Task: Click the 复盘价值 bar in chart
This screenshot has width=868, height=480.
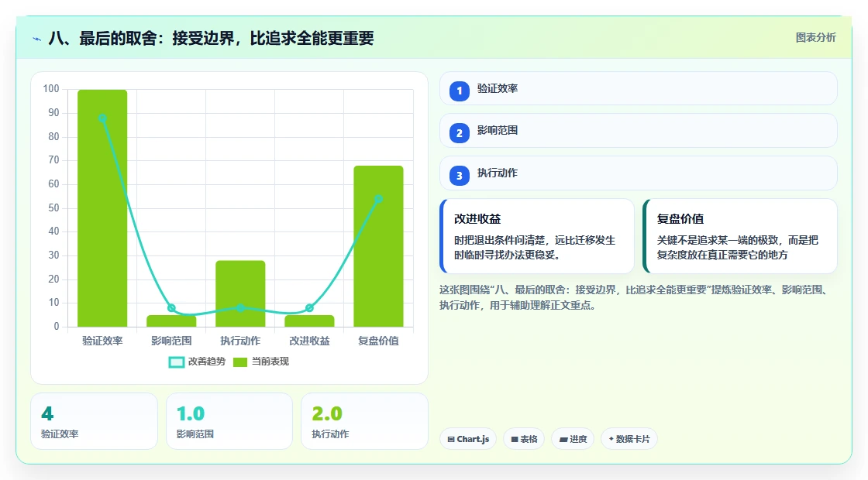Action: click(x=379, y=246)
